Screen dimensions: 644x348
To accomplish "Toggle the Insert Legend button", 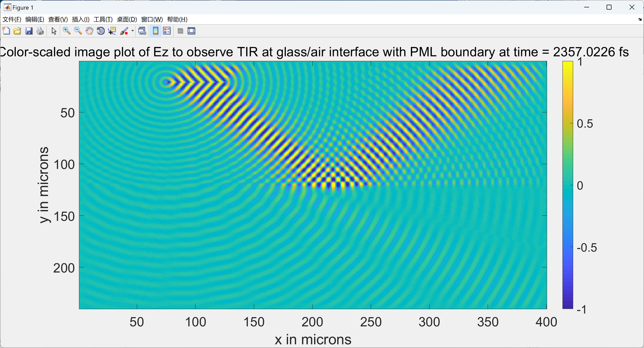I will click(166, 31).
